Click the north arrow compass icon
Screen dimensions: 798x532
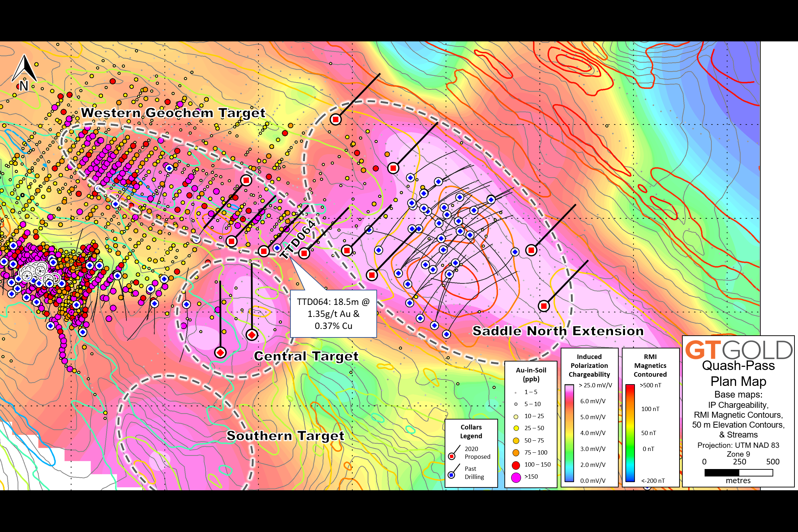(x=24, y=73)
